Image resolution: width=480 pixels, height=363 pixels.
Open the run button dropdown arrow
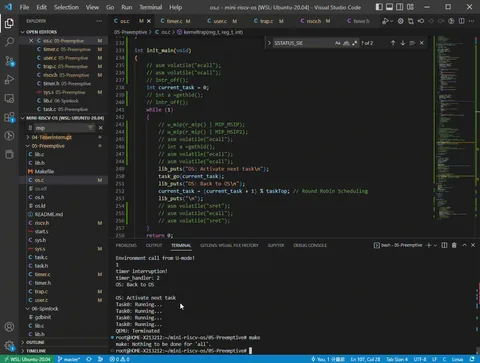click(392, 21)
